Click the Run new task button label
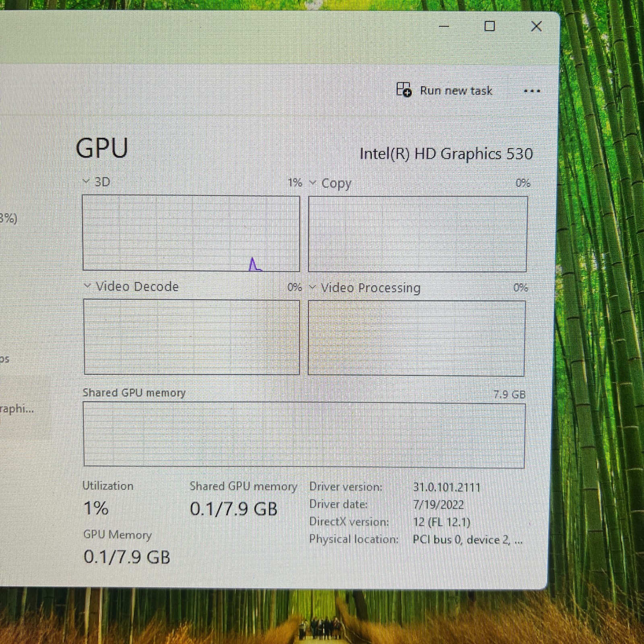 tap(456, 91)
